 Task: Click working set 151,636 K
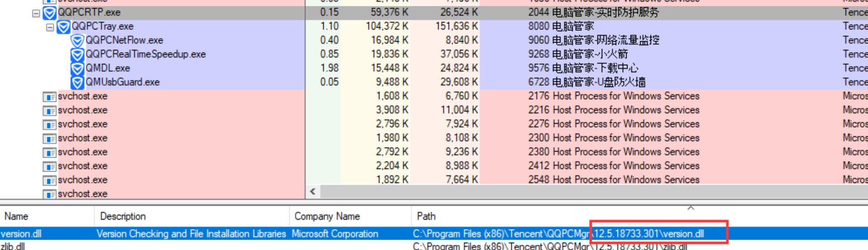(456, 26)
